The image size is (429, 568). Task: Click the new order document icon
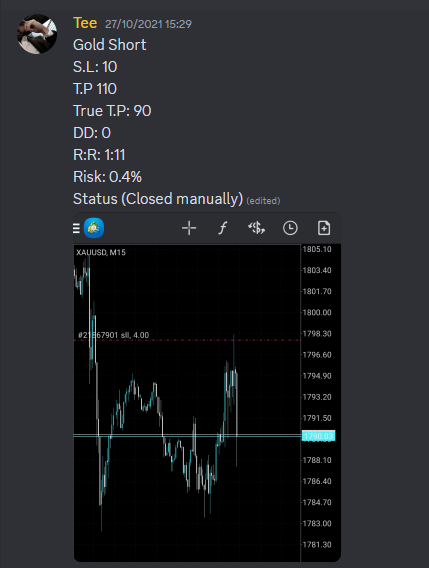(324, 228)
